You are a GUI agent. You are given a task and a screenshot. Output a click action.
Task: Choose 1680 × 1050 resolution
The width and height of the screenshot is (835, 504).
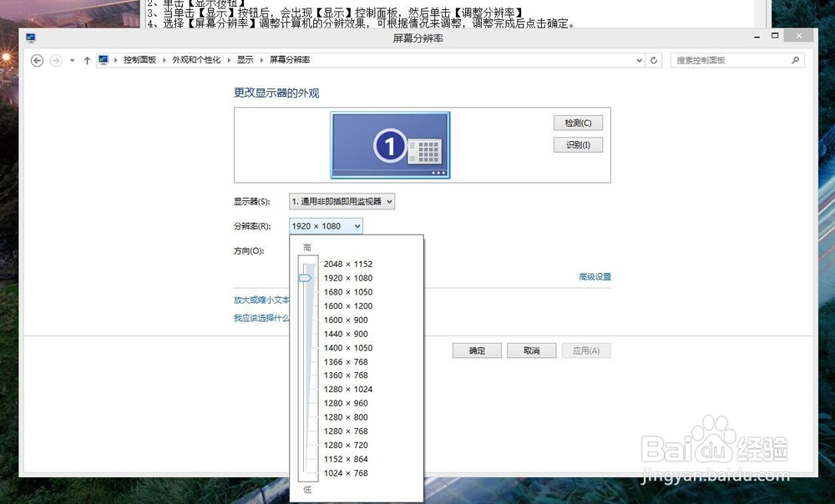click(347, 292)
